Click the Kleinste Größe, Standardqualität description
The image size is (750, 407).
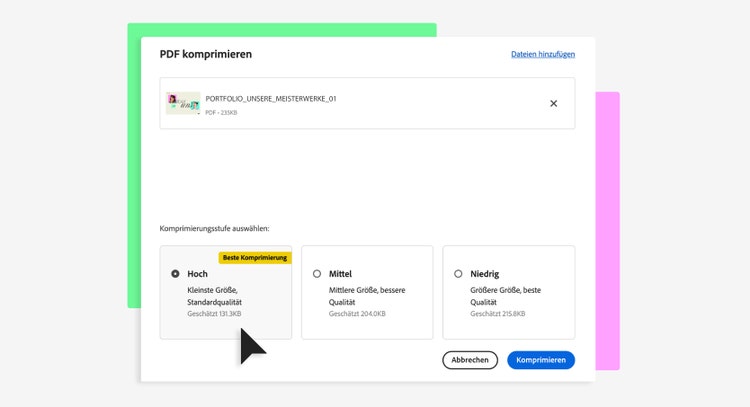pyautogui.click(x=214, y=296)
